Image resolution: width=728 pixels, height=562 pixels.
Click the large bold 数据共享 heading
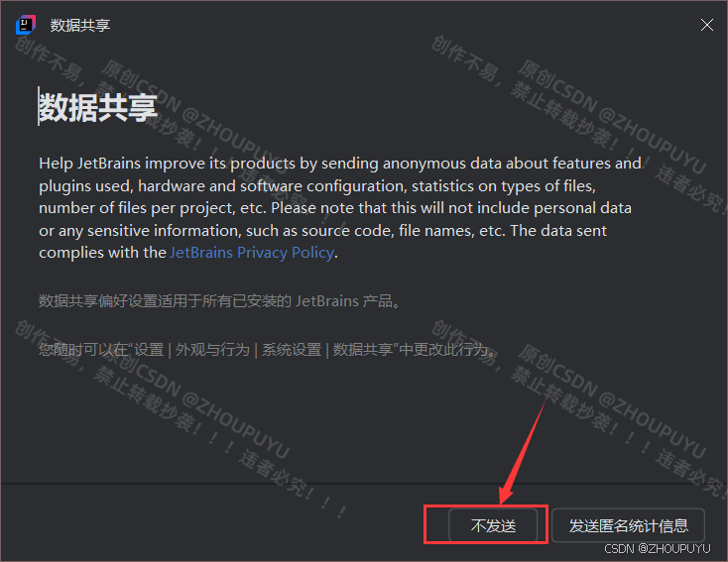pos(98,107)
